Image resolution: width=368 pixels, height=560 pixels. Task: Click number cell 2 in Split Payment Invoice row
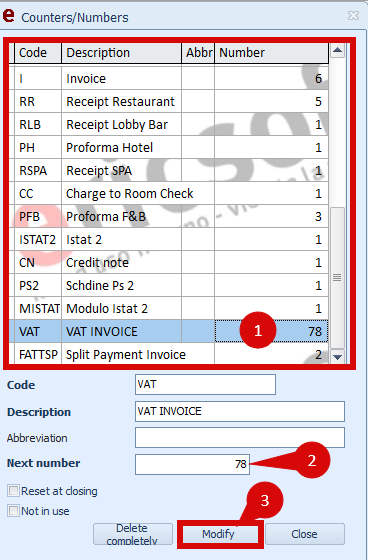(271, 354)
